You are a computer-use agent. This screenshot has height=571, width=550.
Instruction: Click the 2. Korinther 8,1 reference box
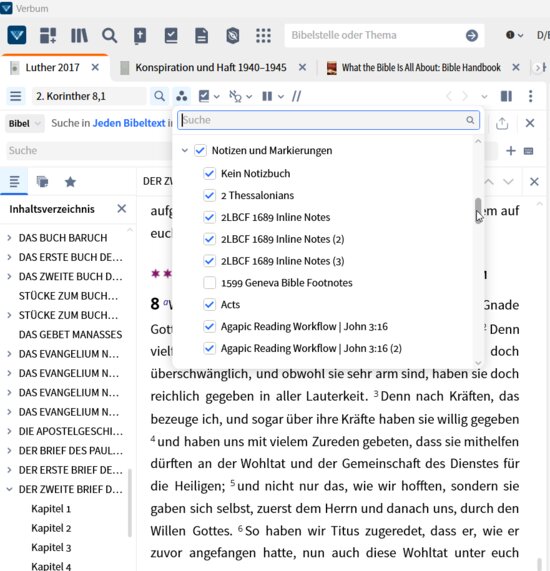click(x=89, y=96)
